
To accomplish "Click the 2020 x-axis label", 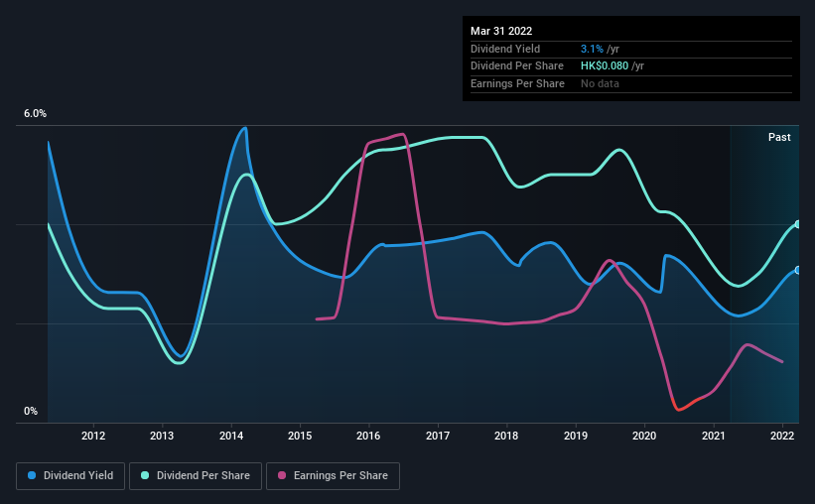I will 644,436.
